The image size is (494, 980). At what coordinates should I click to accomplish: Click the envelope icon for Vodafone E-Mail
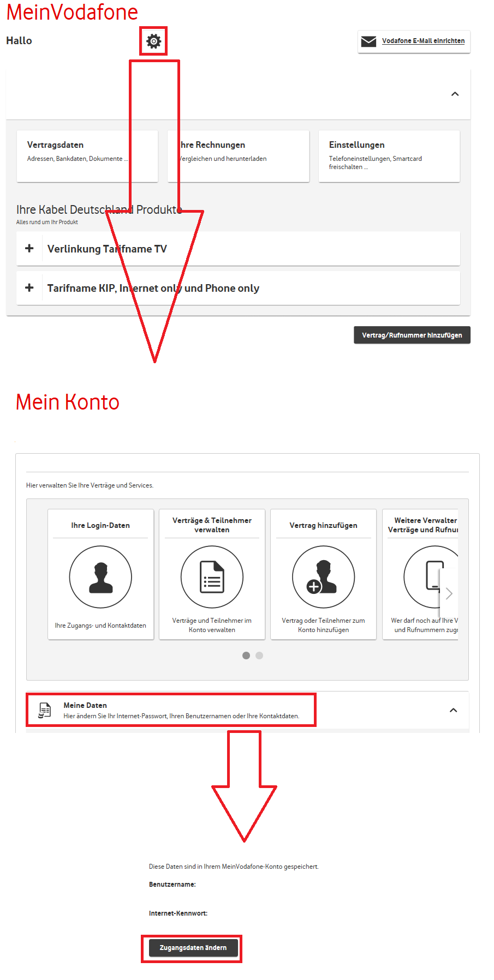(x=369, y=41)
